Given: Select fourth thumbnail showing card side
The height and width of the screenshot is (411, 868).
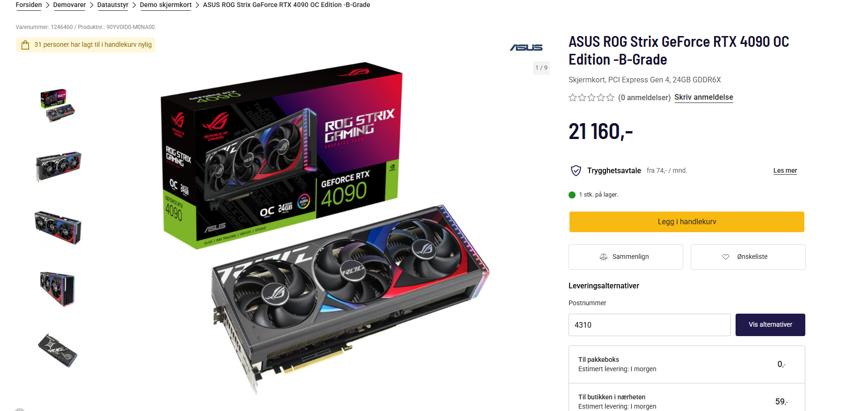Looking at the screenshot, I should coord(58,289).
